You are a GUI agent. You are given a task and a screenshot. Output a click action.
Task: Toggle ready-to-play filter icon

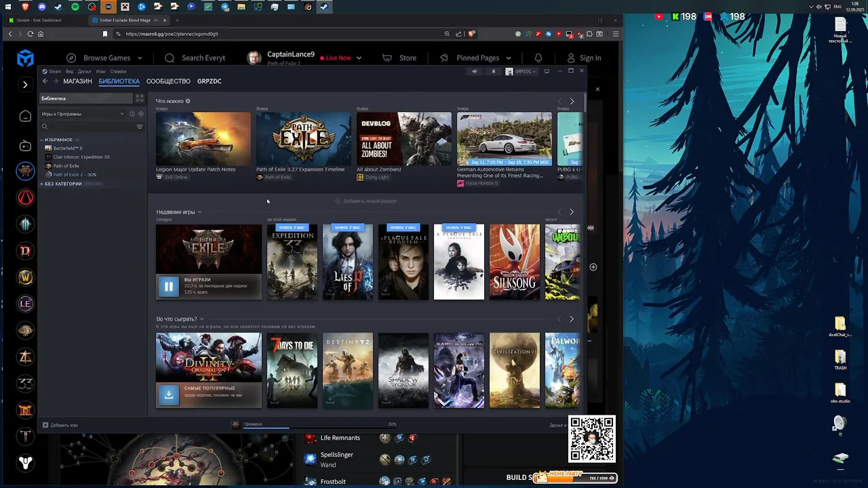pos(140,114)
